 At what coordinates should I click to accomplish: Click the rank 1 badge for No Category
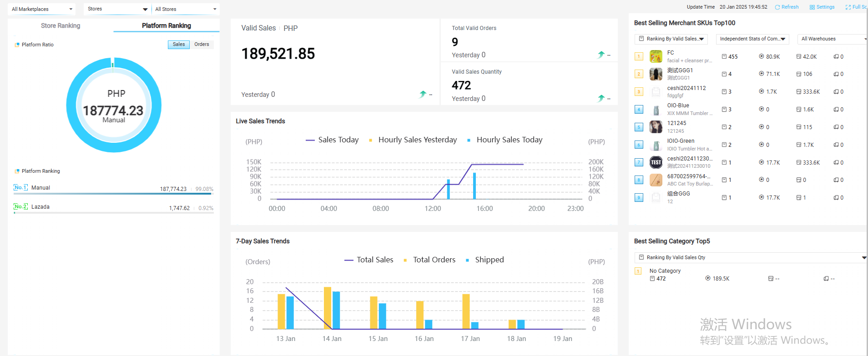click(638, 271)
